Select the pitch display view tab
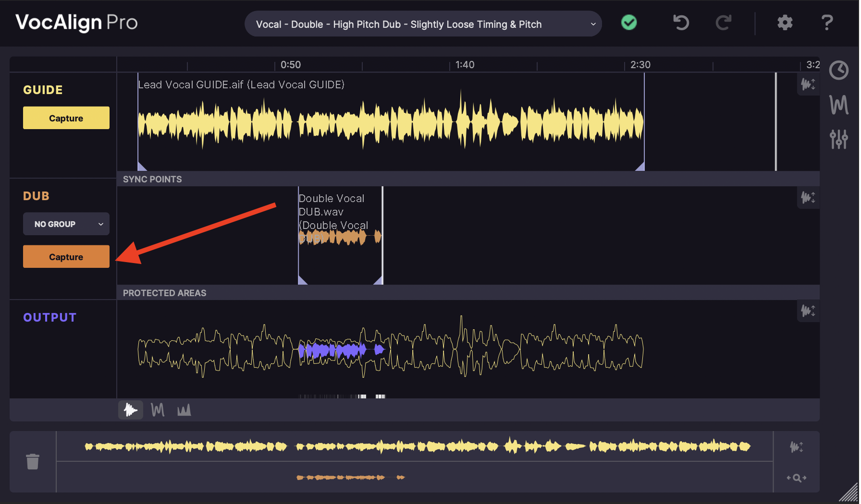Screen dimensions: 861x504 [x=158, y=410]
